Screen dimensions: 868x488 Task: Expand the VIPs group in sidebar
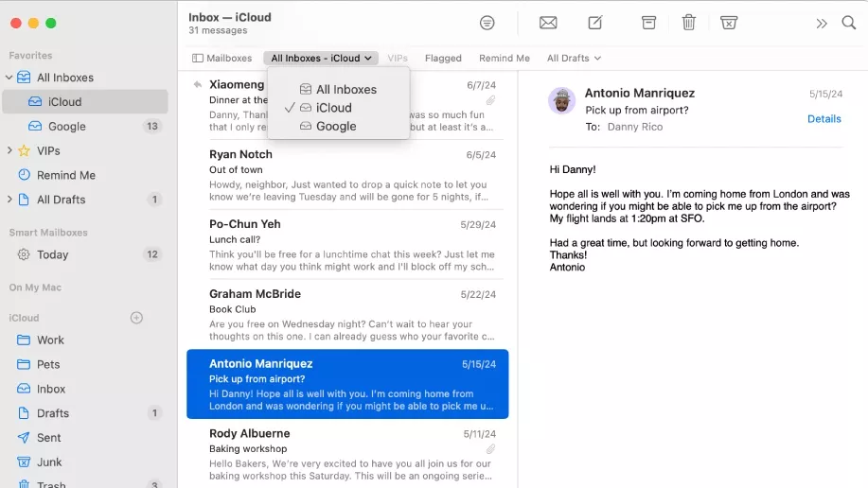coord(9,151)
